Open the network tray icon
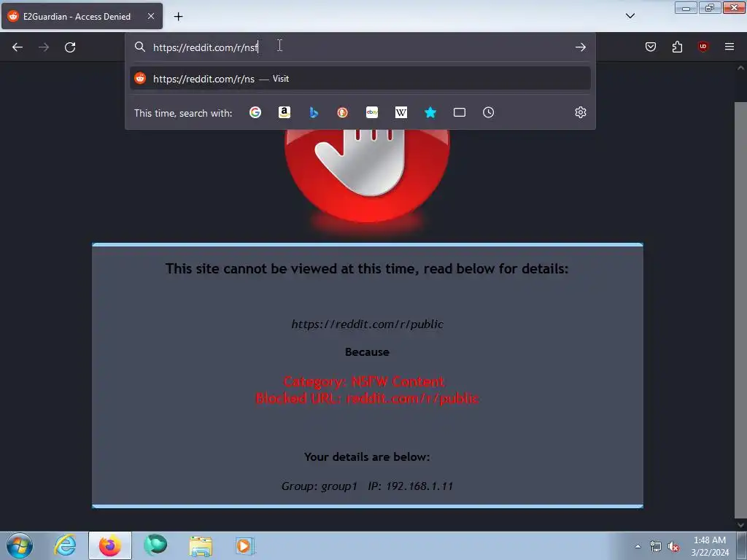 pos(656,547)
